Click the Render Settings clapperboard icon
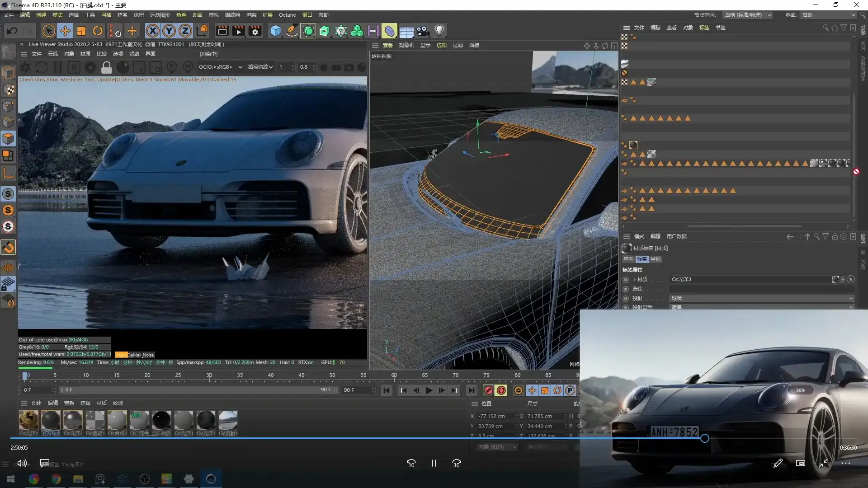Image resolution: width=868 pixels, height=488 pixels. pos(255,31)
